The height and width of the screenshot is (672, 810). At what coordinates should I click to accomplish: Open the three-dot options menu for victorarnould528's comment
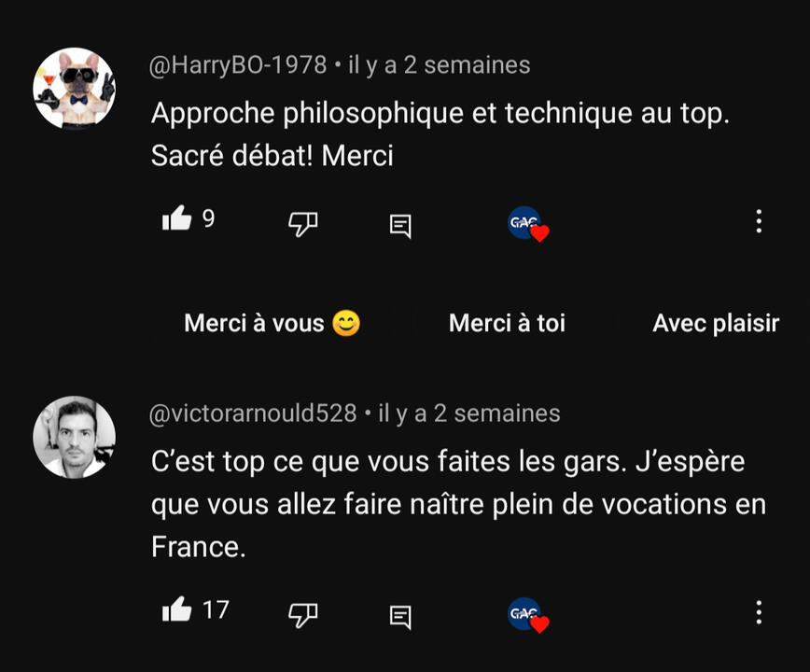(x=759, y=612)
